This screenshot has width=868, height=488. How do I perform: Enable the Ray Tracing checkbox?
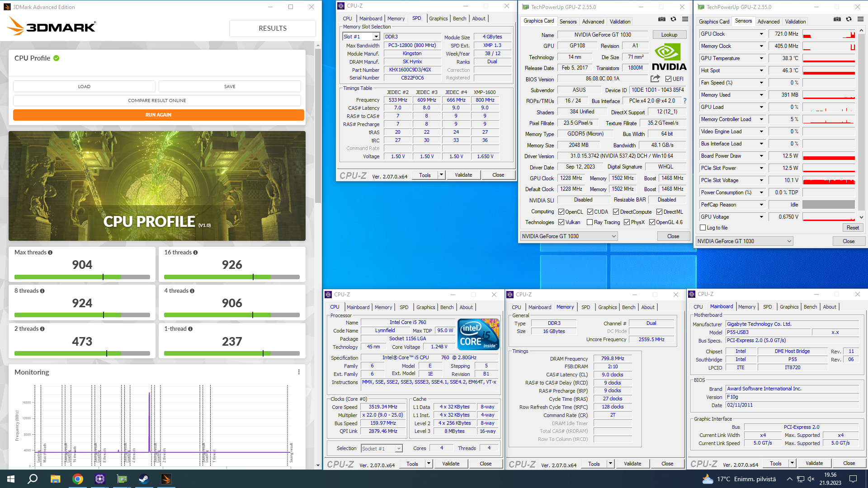pyautogui.click(x=590, y=222)
